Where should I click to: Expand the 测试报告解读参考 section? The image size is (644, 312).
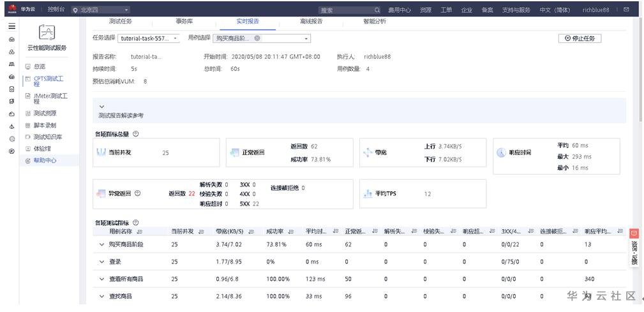(102, 107)
